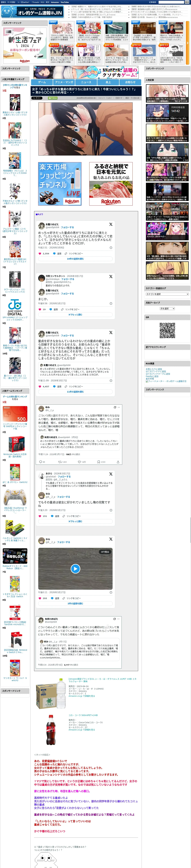The width and height of the screenshot is (191, 868).
Task: Click Xで見る button on video
Action: (105, 552)
